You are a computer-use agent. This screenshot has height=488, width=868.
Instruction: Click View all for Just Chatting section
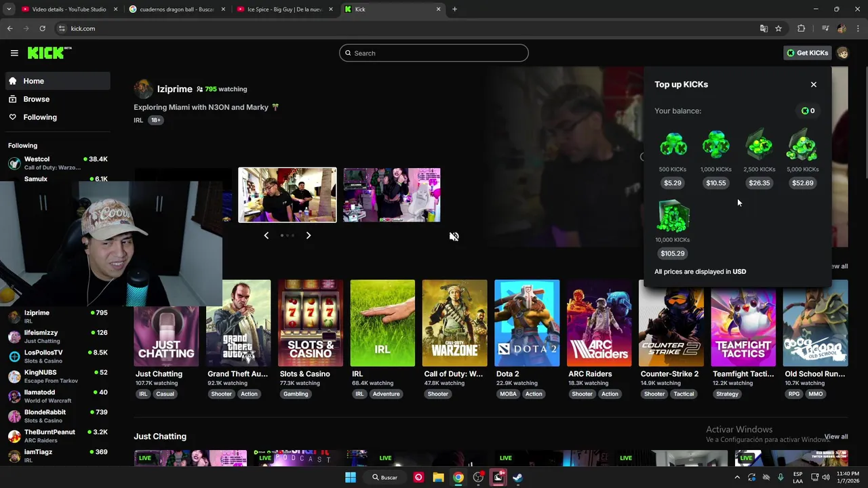(836, 436)
